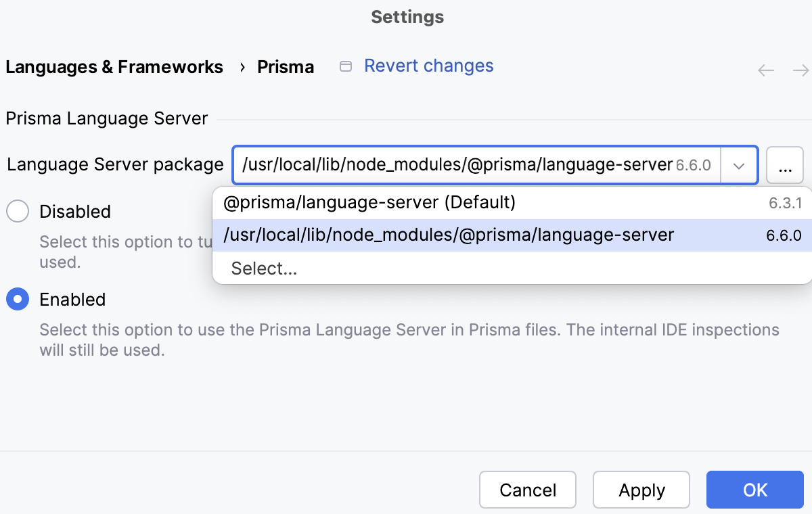Click the Revert changes link
Image resolution: width=812 pixels, height=514 pixels.
click(x=429, y=66)
